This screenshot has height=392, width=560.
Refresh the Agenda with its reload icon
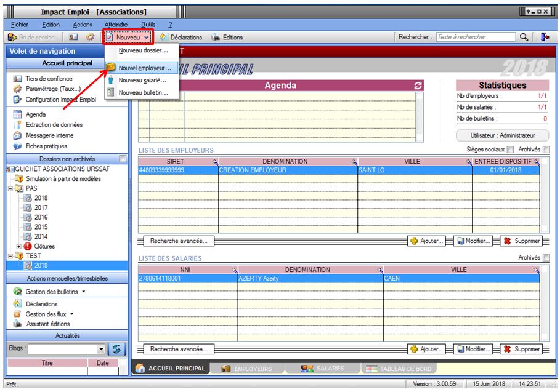[418, 86]
